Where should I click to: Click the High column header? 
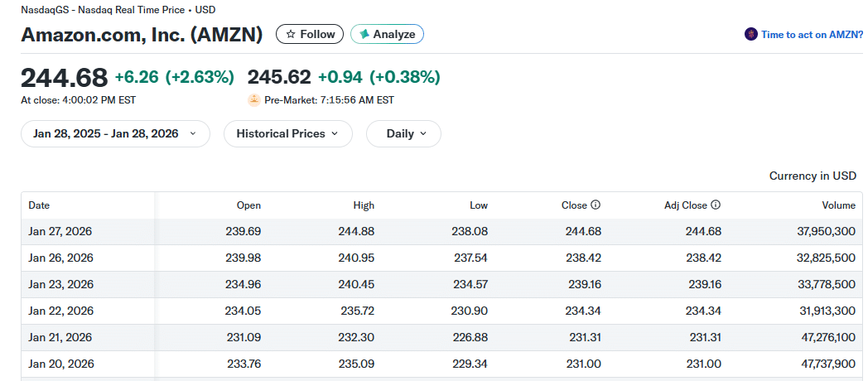point(363,205)
